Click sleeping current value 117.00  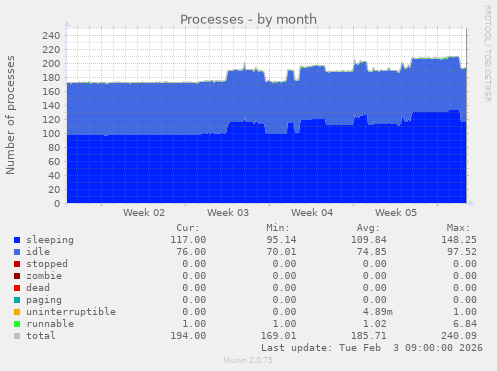(x=188, y=240)
